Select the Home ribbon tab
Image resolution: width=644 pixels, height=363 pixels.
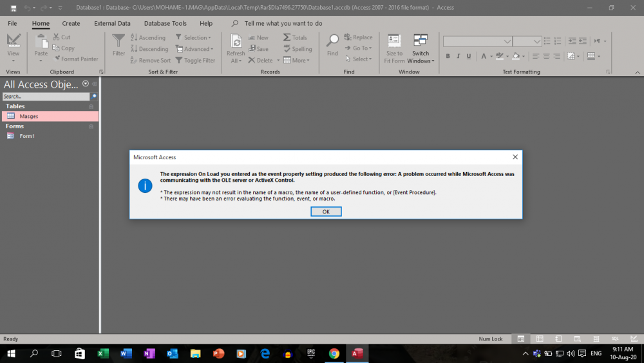coord(41,23)
